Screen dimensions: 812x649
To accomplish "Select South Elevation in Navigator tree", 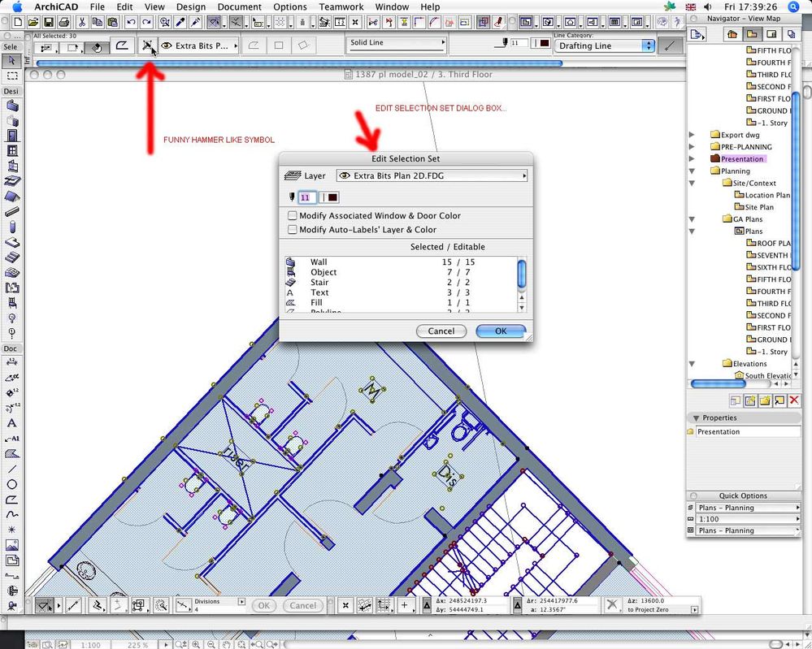I will pos(762,376).
